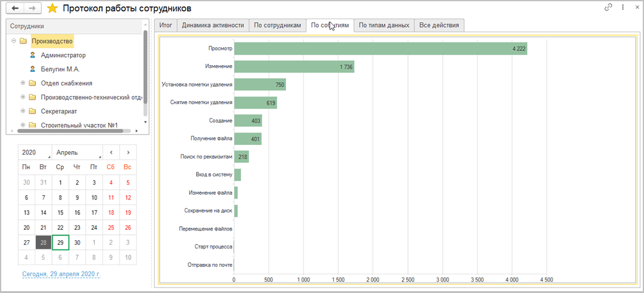Select Sunday April 12 in calendar
The height and width of the screenshot is (293, 644).
(128, 198)
